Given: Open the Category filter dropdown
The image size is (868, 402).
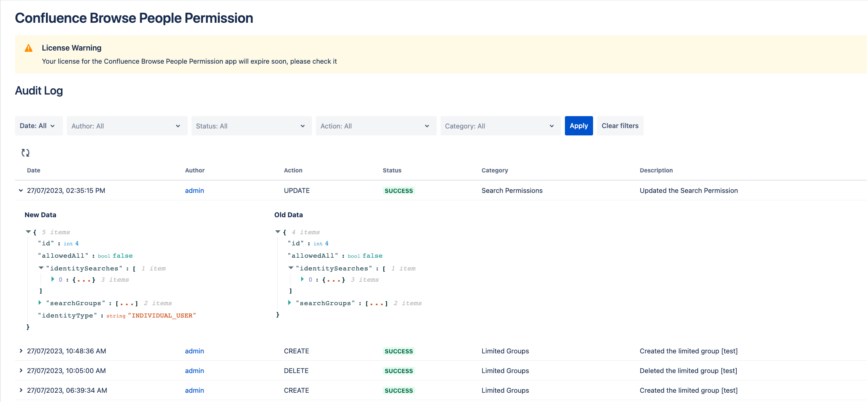Looking at the screenshot, I should 500,126.
